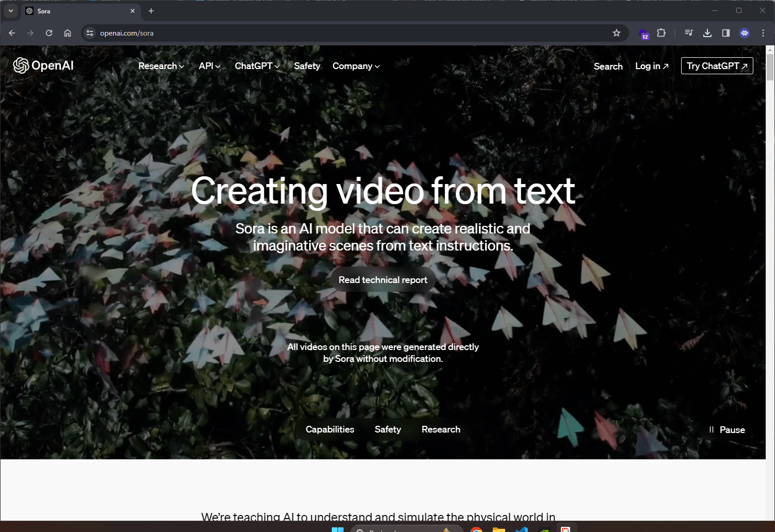Toggle the browser side panel icon
This screenshot has height=532, width=775.
pos(725,33)
